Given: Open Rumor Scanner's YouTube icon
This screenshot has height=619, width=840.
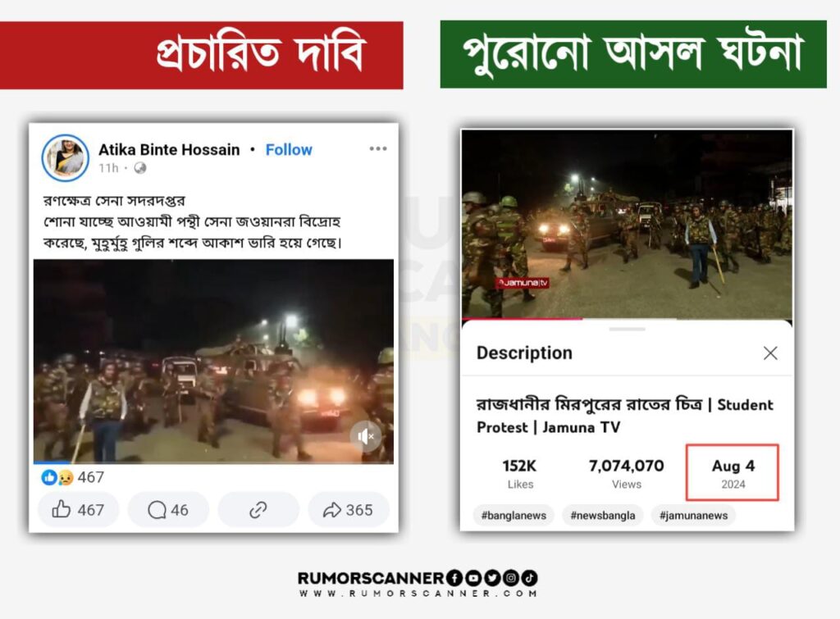Looking at the screenshot, I should coord(473,578).
